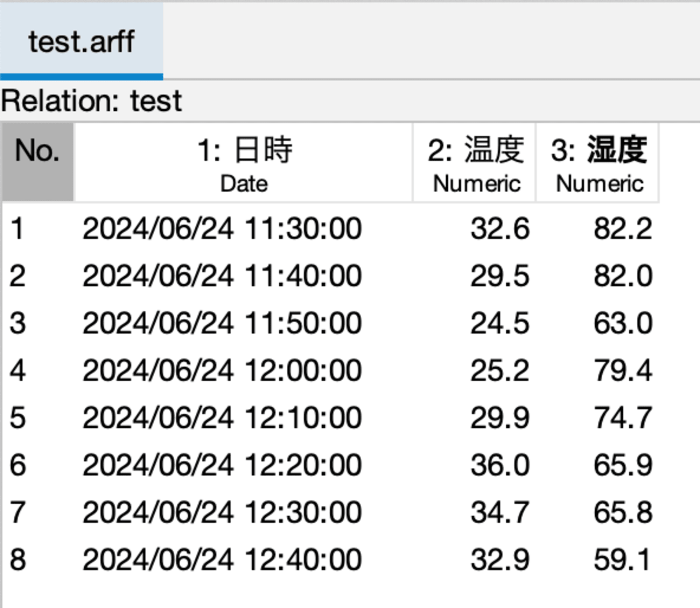Screen dimensions: 700x608
Task: Select temperature value 25.2
Action: point(474,370)
